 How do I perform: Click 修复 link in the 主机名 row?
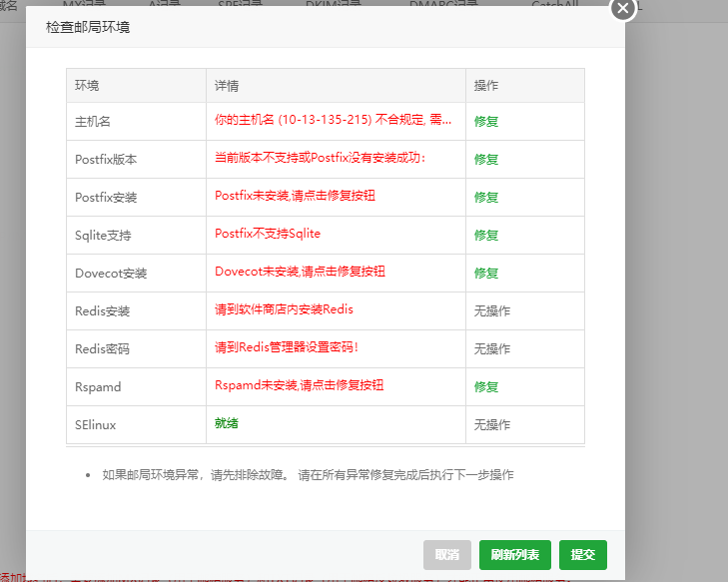[x=486, y=122]
